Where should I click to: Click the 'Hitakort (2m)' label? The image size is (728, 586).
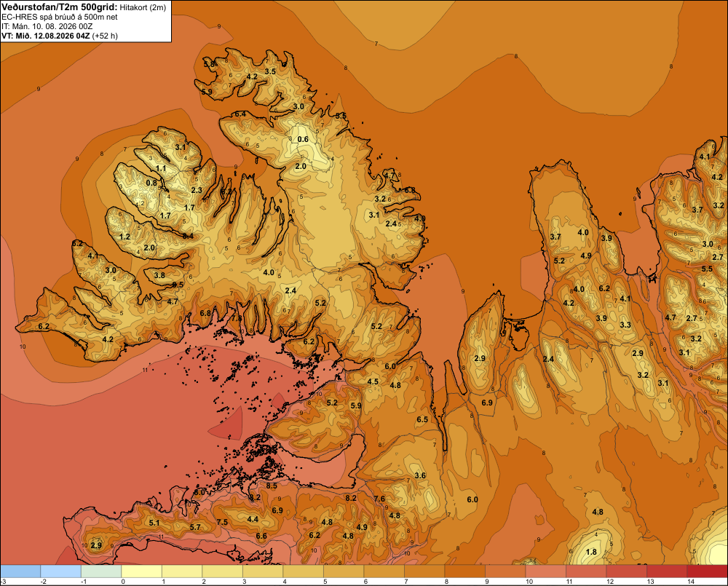pyautogui.click(x=143, y=7)
